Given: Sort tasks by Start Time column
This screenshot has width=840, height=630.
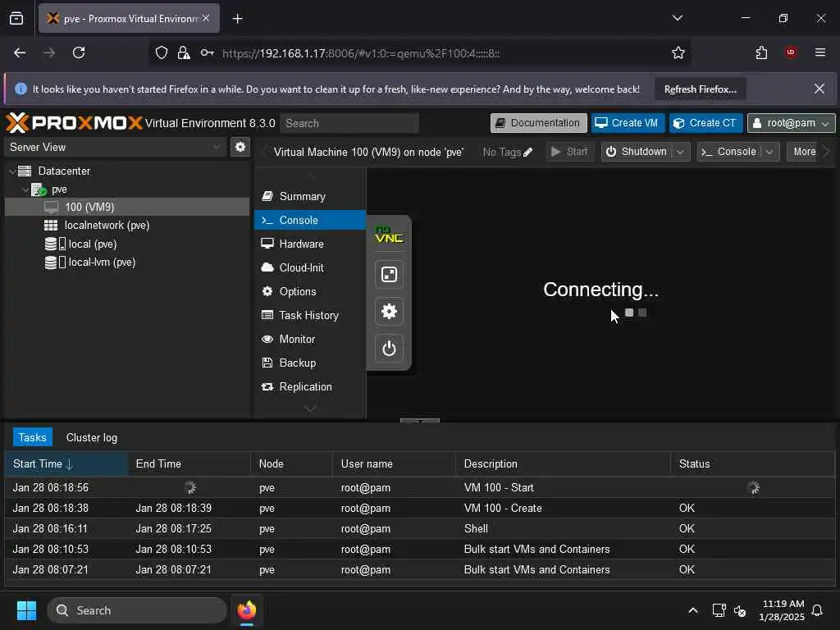Looking at the screenshot, I should 66,464.
